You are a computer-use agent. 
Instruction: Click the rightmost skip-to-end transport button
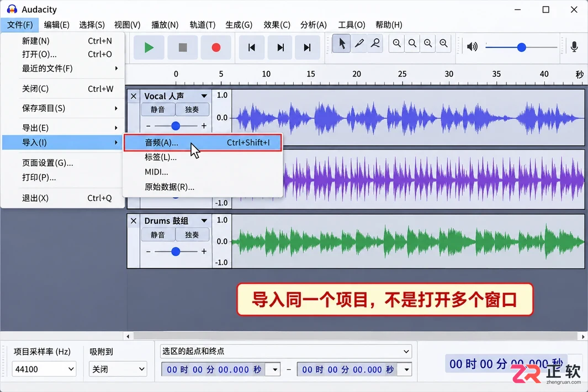pos(307,47)
